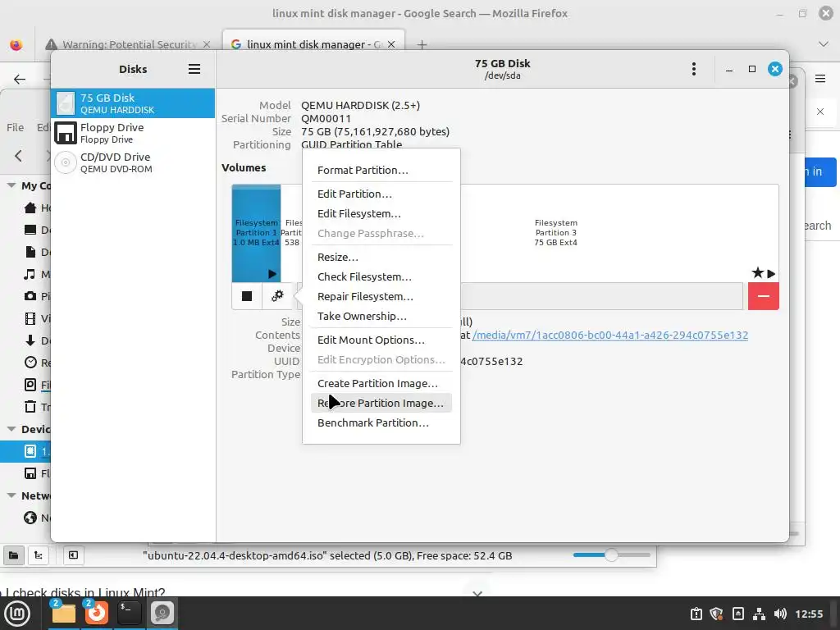Image resolution: width=840 pixels, height=630 pixels.
Task: Open the Terminal from the taskbar
Action: [x=129, y=614]
